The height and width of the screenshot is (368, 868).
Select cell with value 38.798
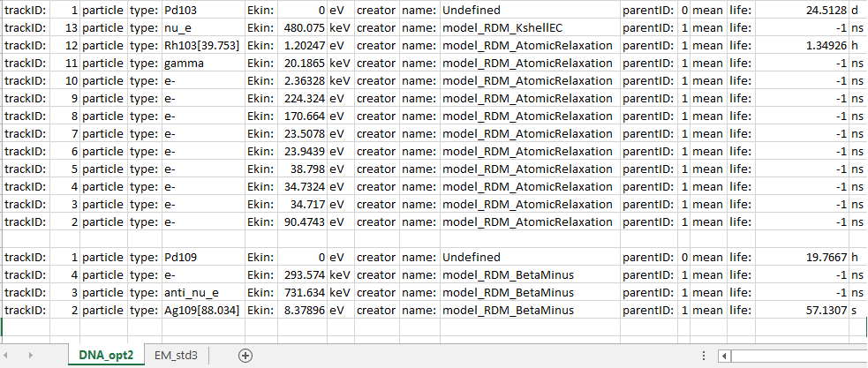302,169
